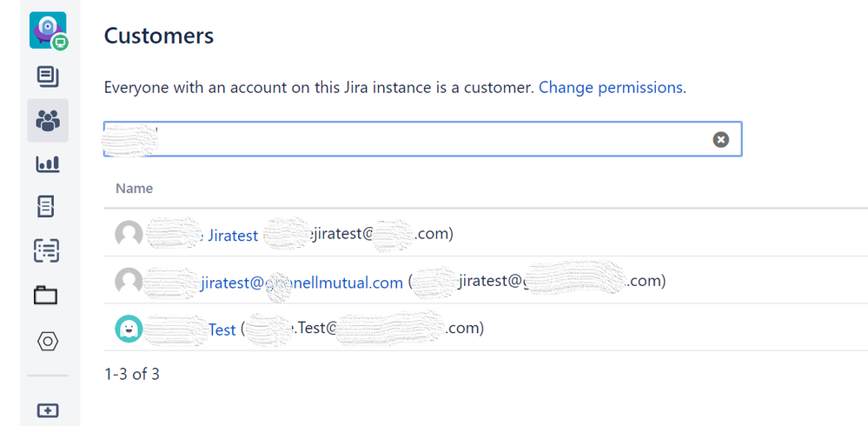The width and height of the screenshot is (868, 426).
Task: Click the checklist icon in sidebar
Action: (48, 251)
